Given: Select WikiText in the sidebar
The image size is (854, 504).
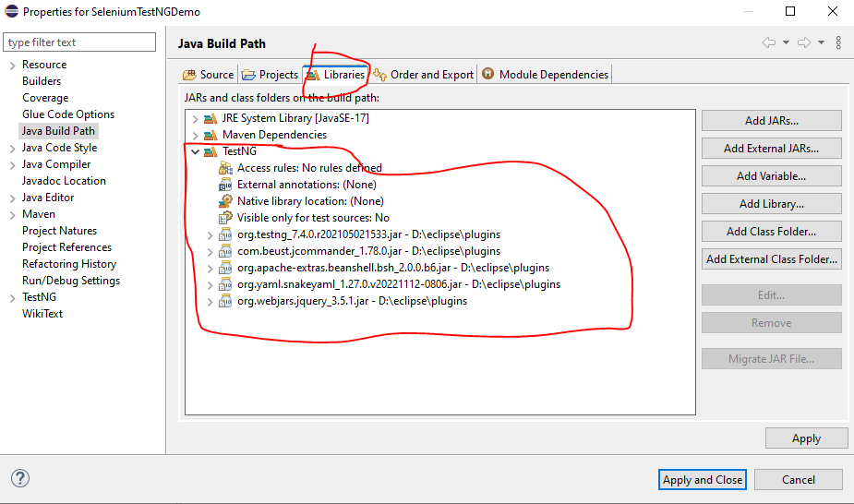Looking at the screenshot, I should [x=42, y=314].
